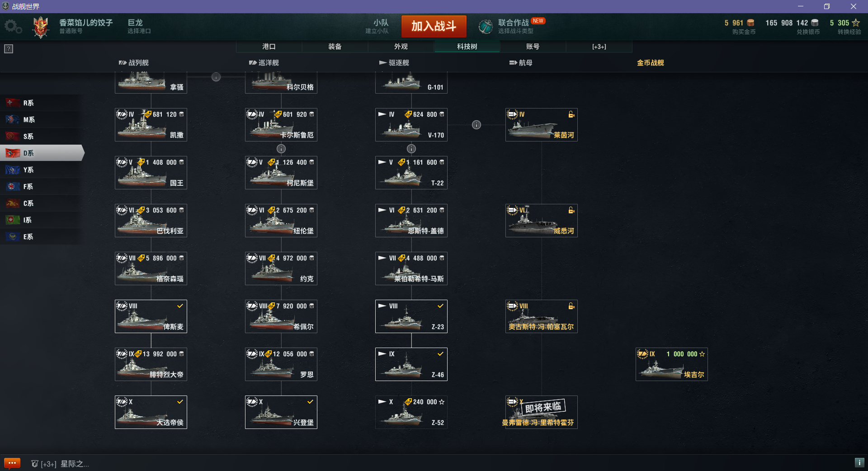The width and height of the screenshot is (868, 471).
Task: Click the buy gold coins icon
Action: coord(750,23)
